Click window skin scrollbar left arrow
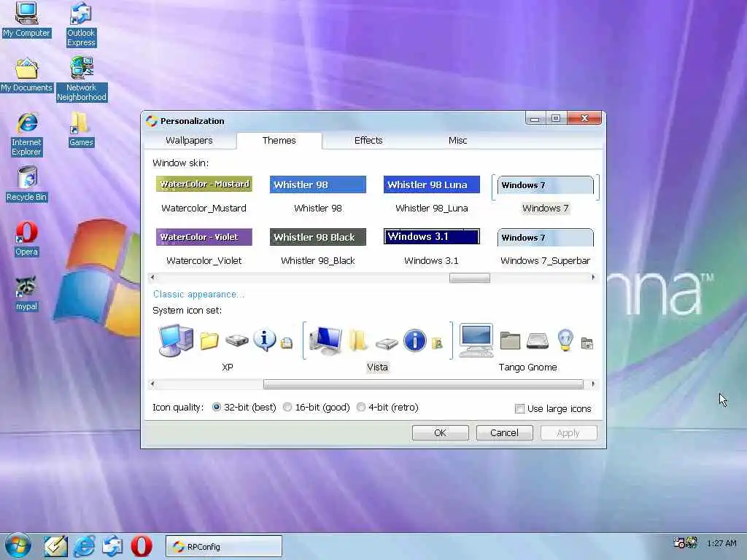747x560 pixels. [152, 277]
